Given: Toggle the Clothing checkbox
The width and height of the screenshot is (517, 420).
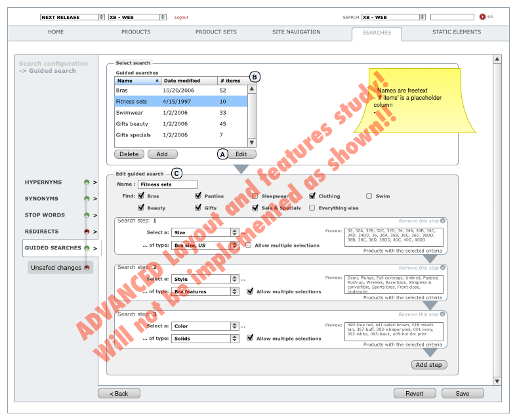Looking at the screenshot, I should click(x=312, y=196).
